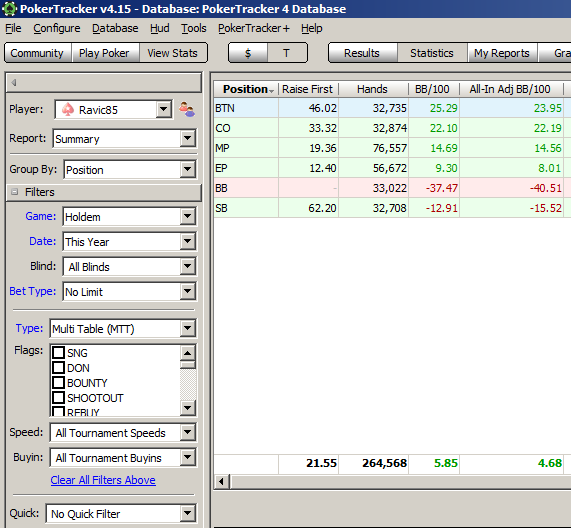Open the PokerTracker+ menu

[x=254, y=28]
